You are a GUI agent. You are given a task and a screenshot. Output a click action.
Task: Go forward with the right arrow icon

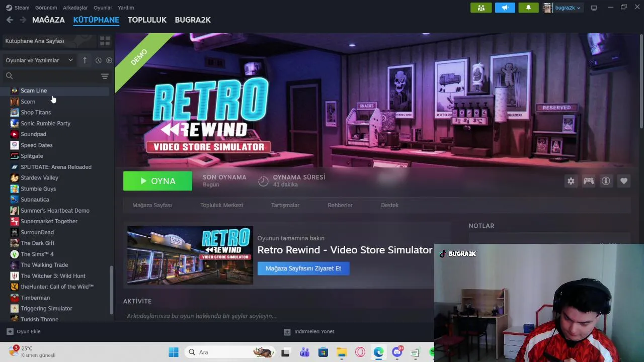pos(23,20)
